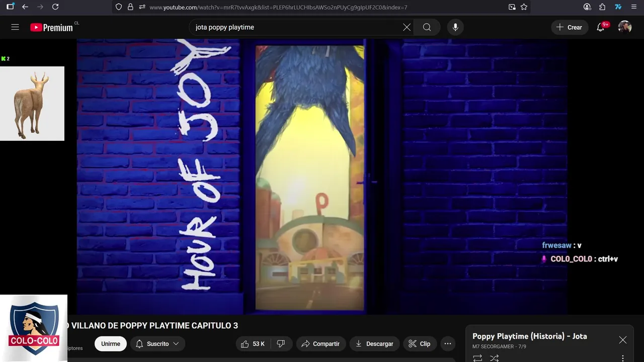Open notifications bell
Viewport: 644px width, 362px height.
[x=601, y=27]
